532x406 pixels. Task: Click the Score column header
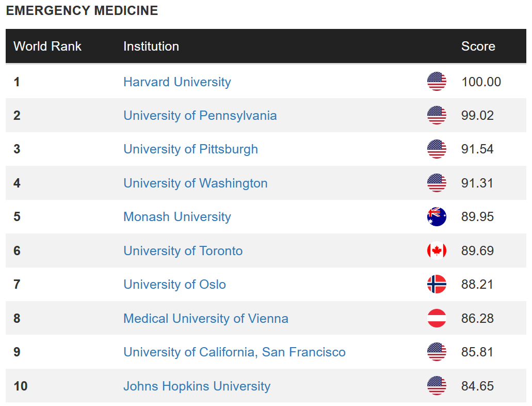pyautogui.click(x=478, y=46)
